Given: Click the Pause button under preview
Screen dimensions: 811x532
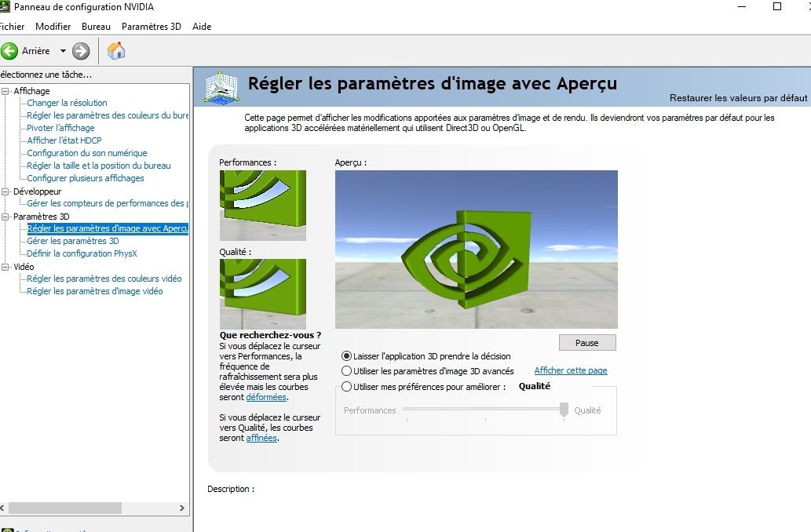Looking at the screenshot, I should pos(587,343).
